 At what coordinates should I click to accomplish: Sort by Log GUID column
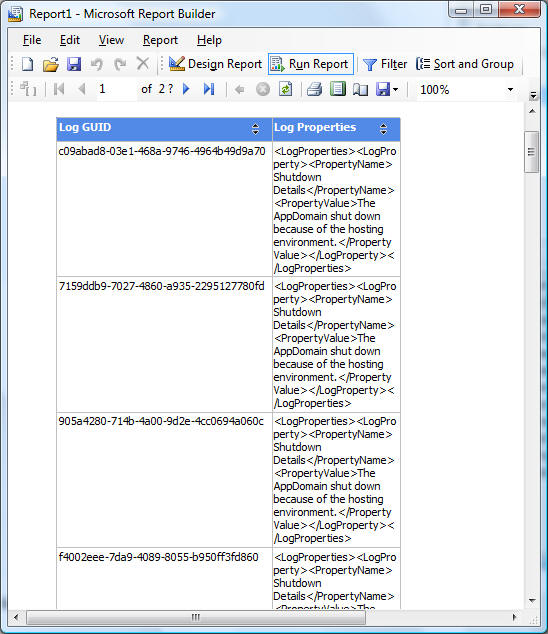[255, 129]
